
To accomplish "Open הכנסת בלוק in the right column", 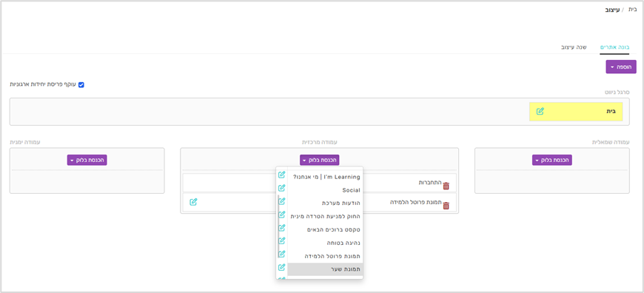I will click(x=87, y=160).
